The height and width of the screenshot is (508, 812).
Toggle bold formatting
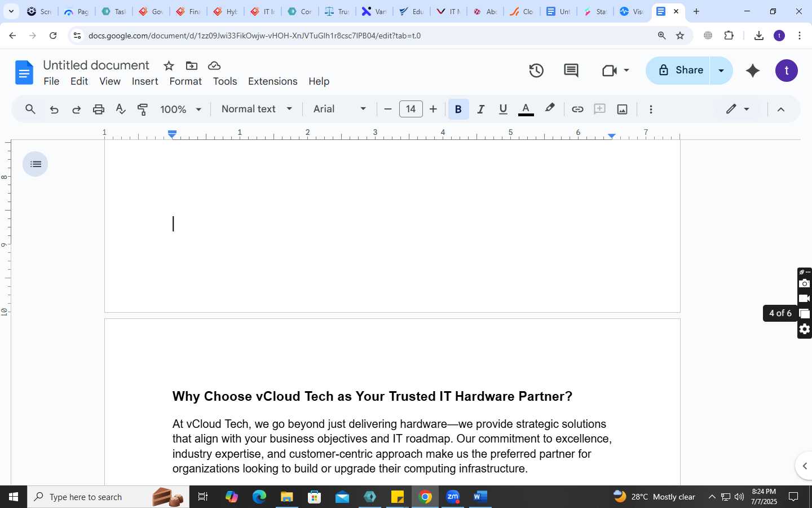(458, 110)
